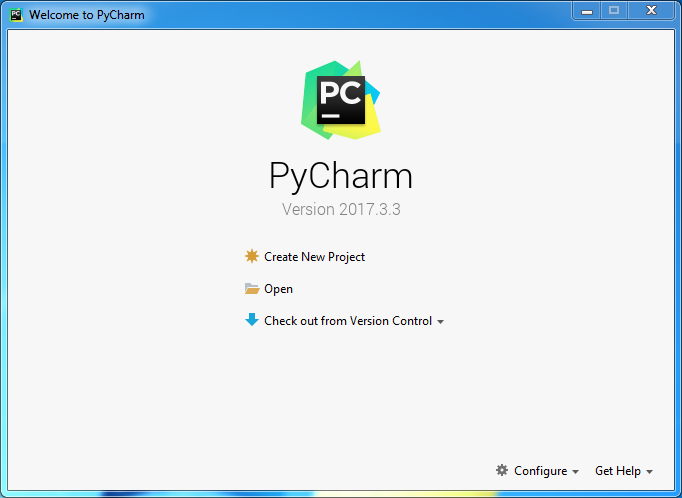Click the Configure gear icon
The image size is (682, 498).
[502, 470]
